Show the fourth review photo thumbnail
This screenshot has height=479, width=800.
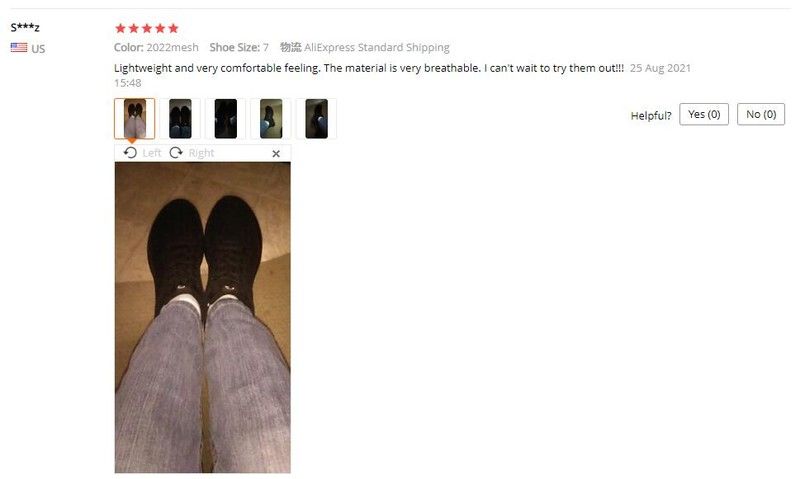[x=271, y=118]
